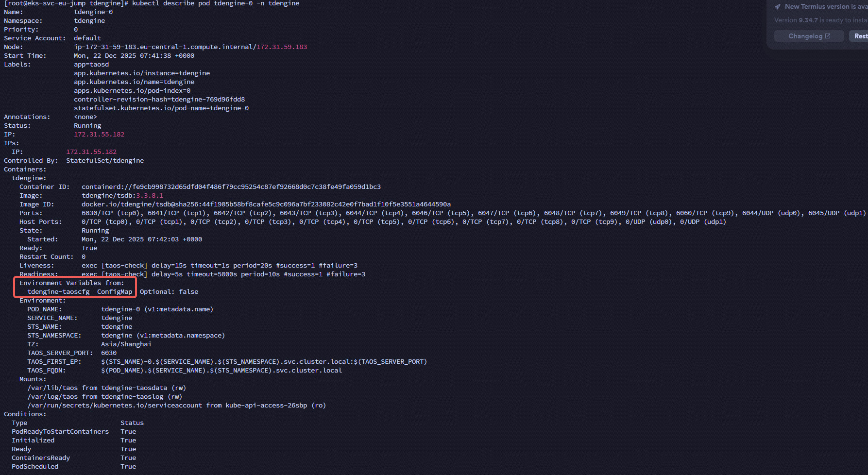This screenshot has width=868, height=475.
Task: Click the TAOS_SERVER_PORT value 6030
Action: [109, 353]
